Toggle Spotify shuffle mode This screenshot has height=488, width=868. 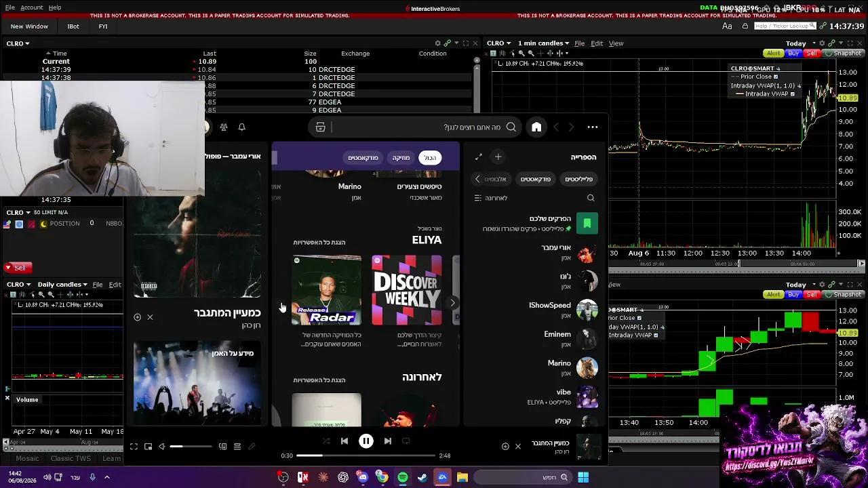326,441
